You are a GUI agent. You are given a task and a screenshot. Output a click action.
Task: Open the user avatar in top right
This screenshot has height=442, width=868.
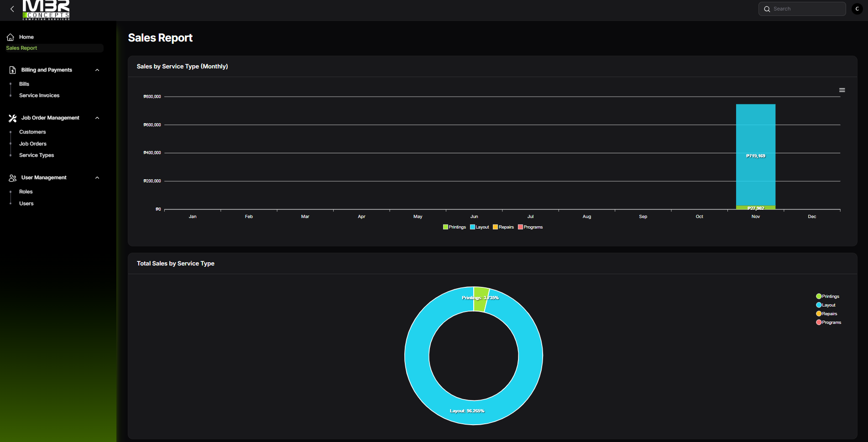[x=857, y=9]
